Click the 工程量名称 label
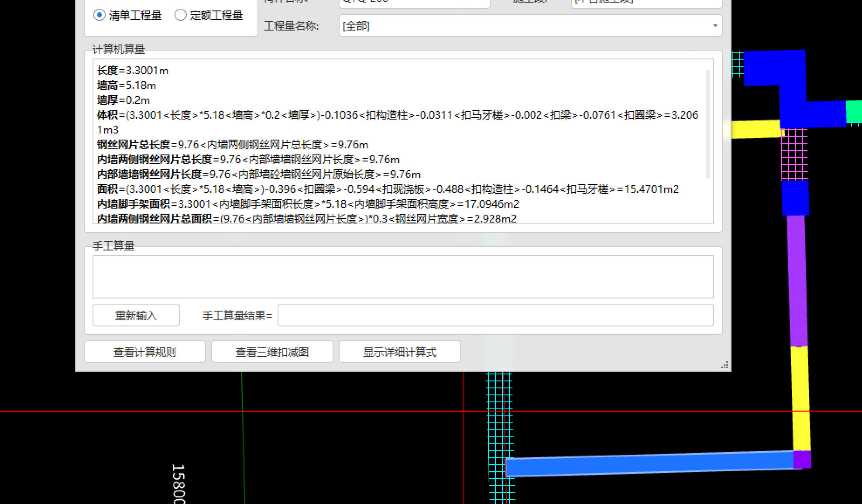 pyautogui.click(x=291, y=26)
